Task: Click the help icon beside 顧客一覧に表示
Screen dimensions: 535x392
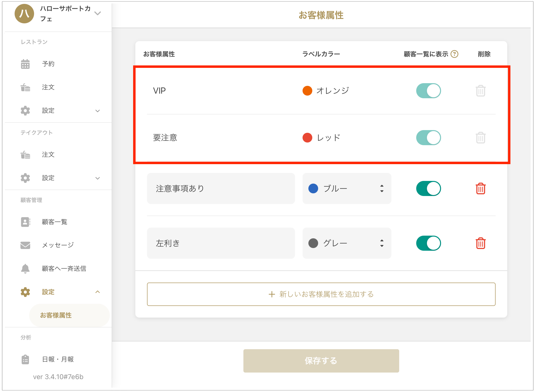Action: pyautogui.click(x=454, y=54)
